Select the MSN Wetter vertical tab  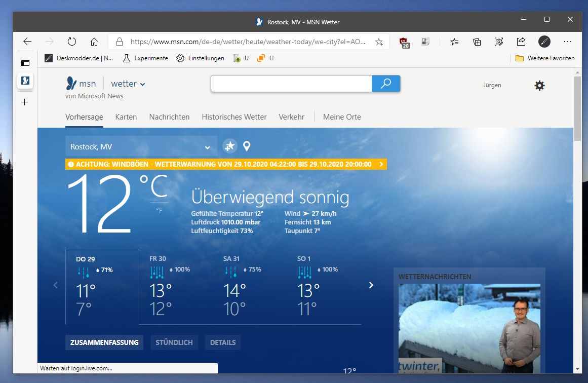click(25, 81)
